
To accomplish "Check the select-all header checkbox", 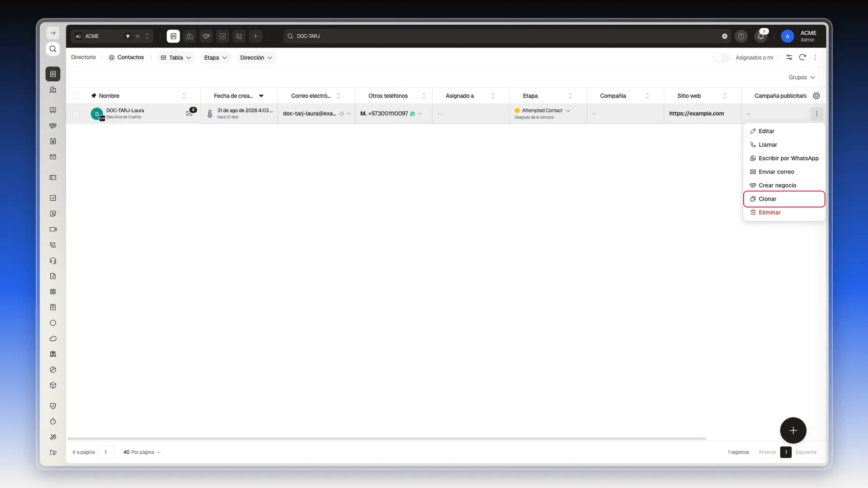I will coord(76,96).
